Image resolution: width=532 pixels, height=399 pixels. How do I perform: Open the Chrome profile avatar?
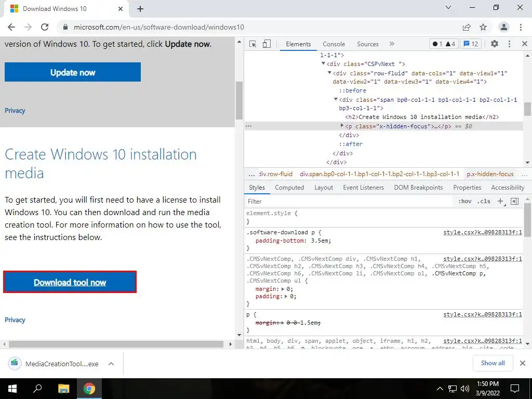(x=504, y=27)
